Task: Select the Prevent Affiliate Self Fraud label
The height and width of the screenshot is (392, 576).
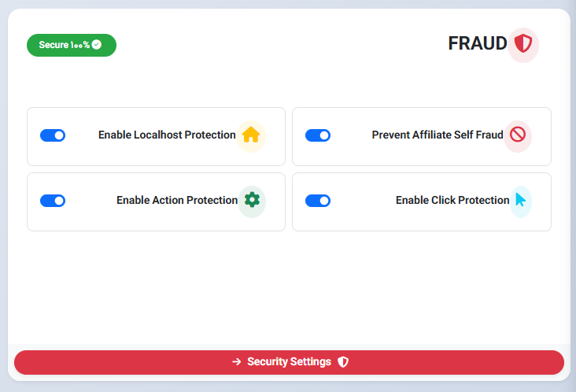Action: tap(437, 135)
